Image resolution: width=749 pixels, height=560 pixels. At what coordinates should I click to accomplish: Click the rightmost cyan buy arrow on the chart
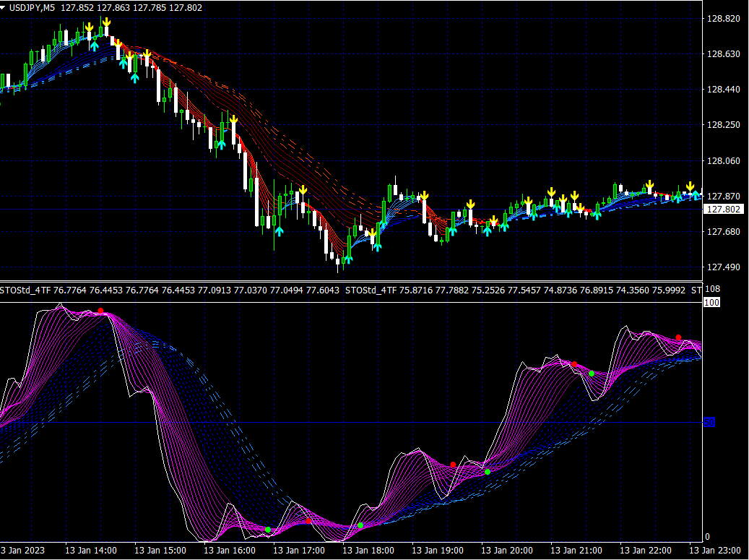click(x=696, y=195)
